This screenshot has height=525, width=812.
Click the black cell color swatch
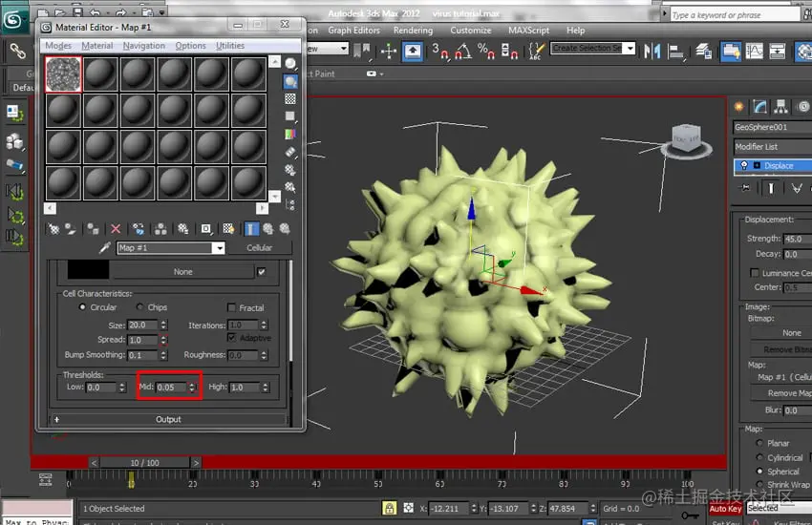[88, 270]
